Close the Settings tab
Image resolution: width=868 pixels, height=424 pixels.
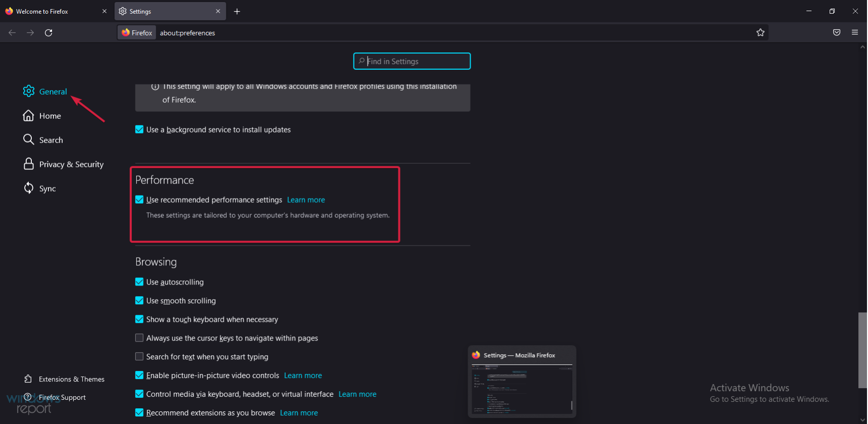(x=218, y=11)
